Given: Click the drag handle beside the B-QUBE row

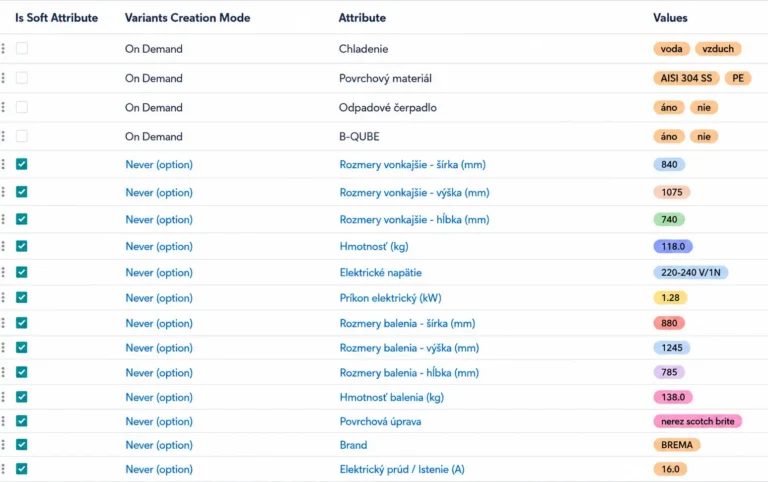Looking at the screenshot, I should (3, 136).
